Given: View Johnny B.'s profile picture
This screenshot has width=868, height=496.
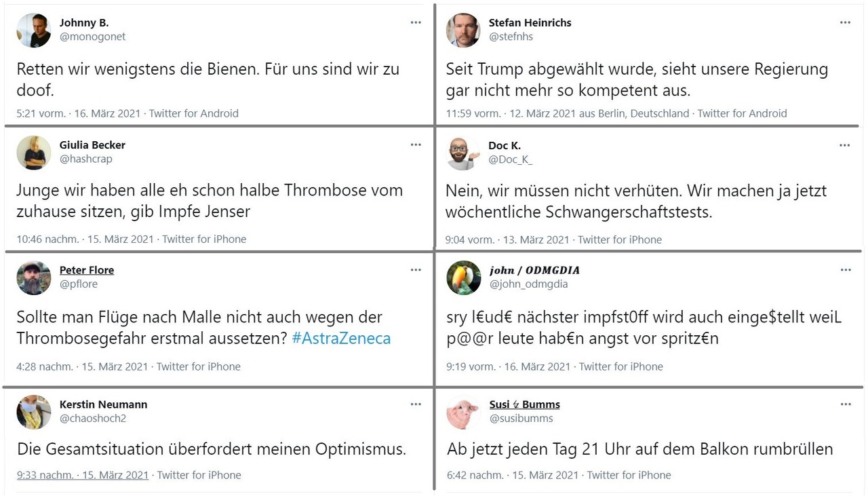Looking at the screenshot, I should (34, 31).
